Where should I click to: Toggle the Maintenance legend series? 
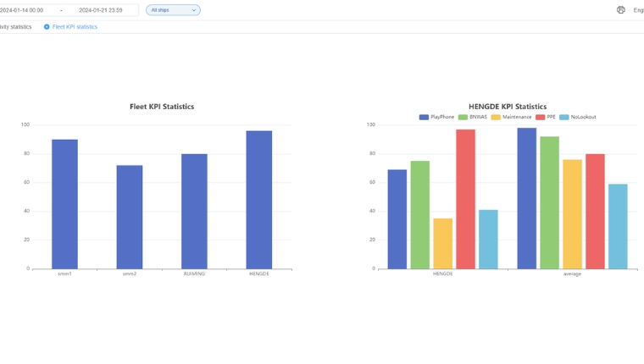pos(512,117)
